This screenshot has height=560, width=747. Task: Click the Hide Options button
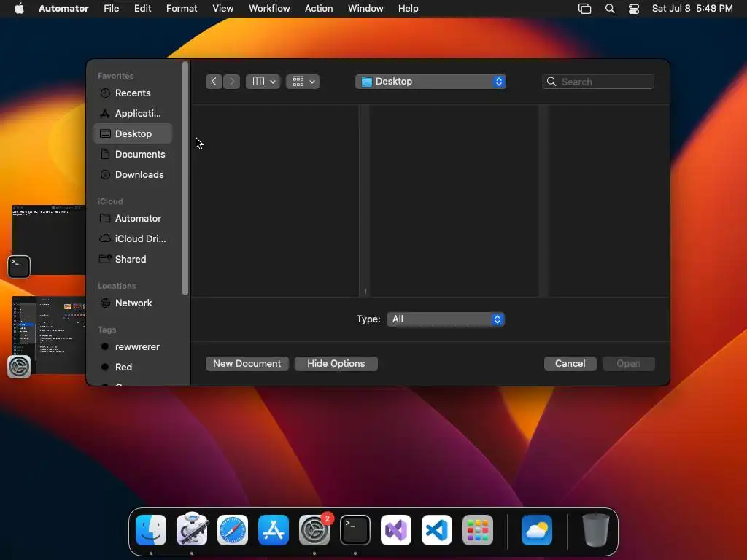coord(336,364)
